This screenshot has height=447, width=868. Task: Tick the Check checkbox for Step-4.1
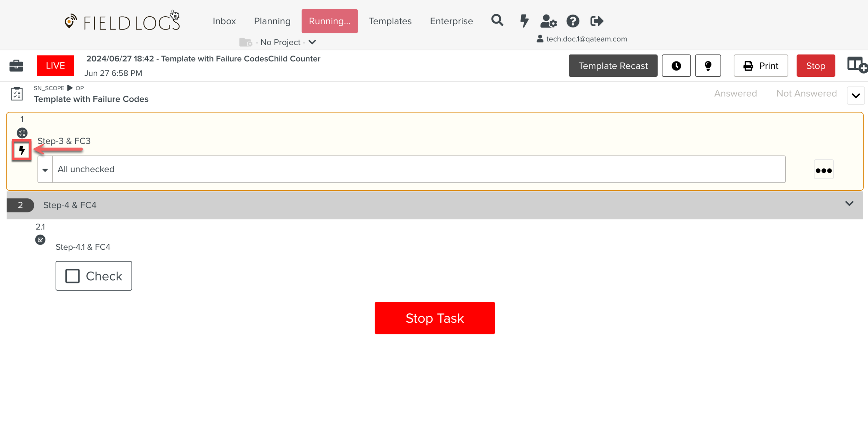[73, 276]
